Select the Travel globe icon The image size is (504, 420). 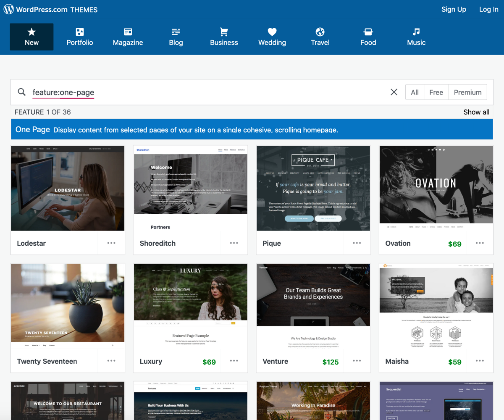(320, 32)
